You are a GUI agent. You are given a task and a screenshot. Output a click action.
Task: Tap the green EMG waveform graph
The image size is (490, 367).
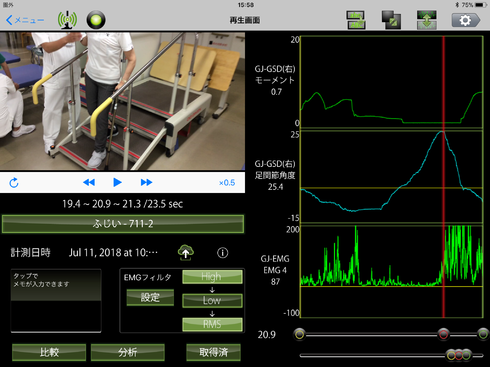point(392,271)
